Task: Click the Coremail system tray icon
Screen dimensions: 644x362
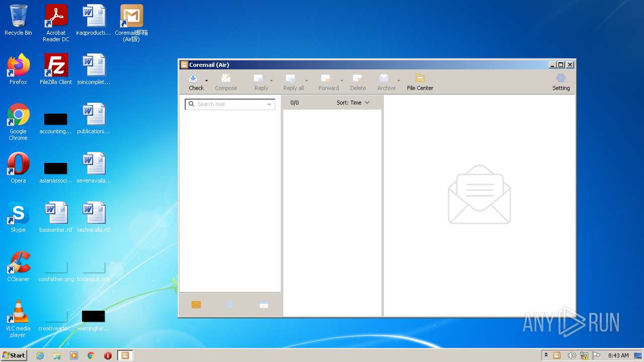Action: pyautogui.click(x=557, y=355)
